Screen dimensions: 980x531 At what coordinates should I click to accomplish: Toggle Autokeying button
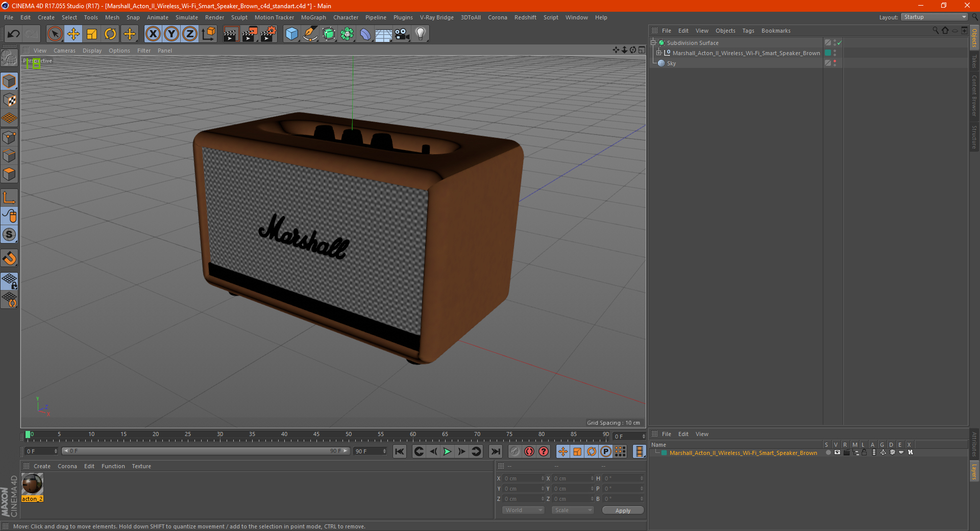[x=529, y=451]
